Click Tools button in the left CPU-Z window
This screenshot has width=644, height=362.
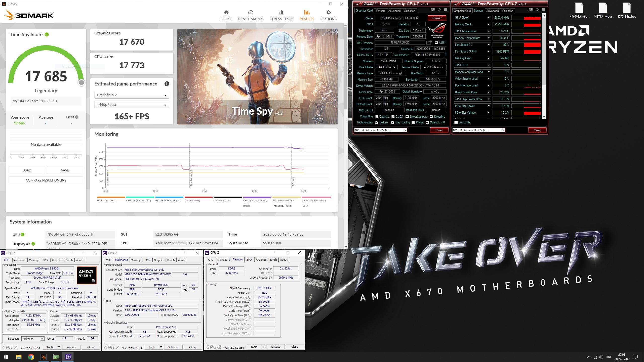coord(50,347)
